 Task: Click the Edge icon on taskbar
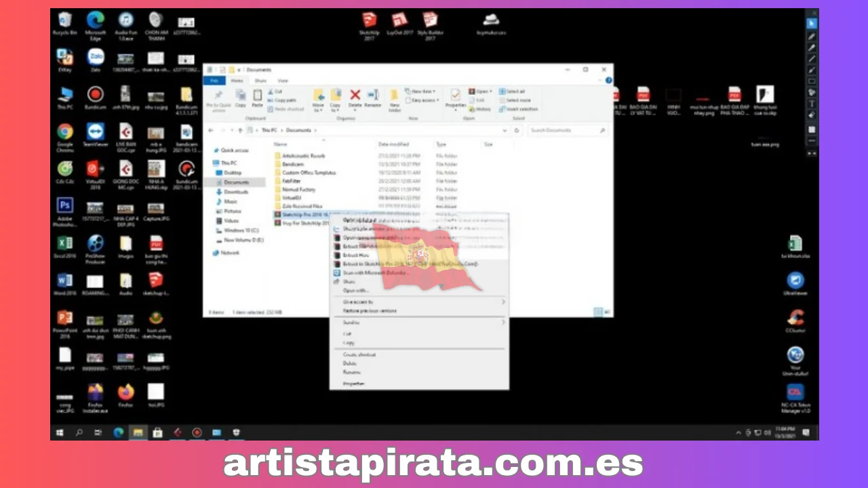tap(119, 432)
